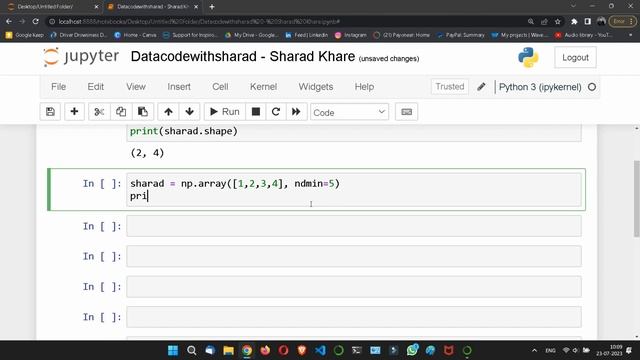Close the Desktop/Untitled Folder browser tab
The image size is (640, 360).
[96, 7]
